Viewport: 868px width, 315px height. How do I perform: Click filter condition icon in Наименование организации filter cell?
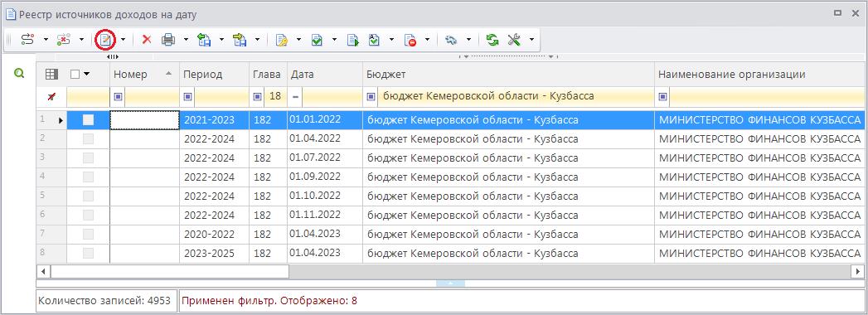pyautogui.click(x=663, y=97)
